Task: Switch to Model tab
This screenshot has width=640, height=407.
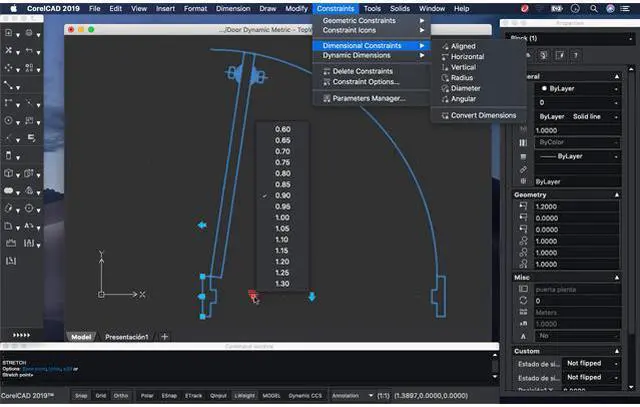Action: point(81,337)
